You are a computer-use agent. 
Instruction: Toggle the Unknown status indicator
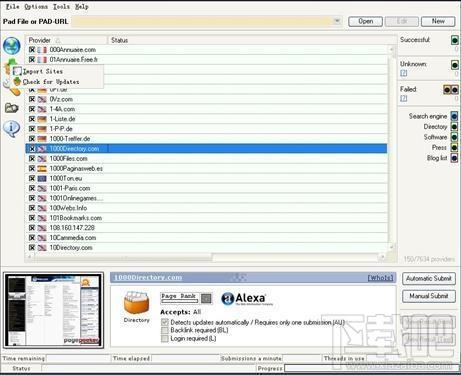click(455, 65)
